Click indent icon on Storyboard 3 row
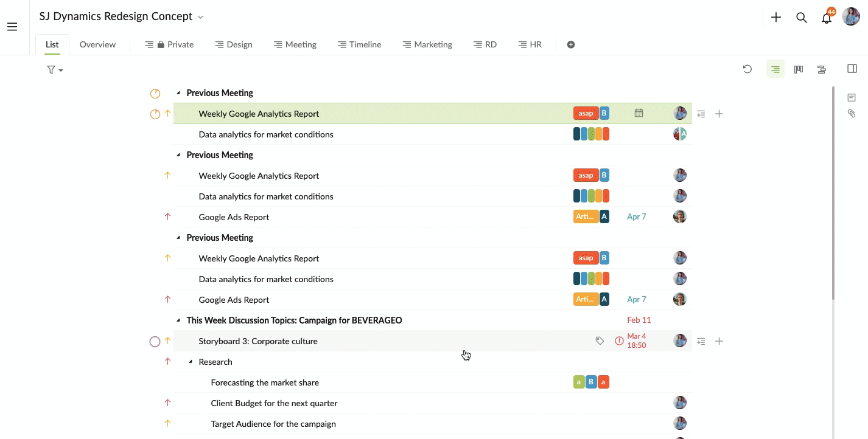This screenshot has width=868, height=439. click(x=701, y=341)
